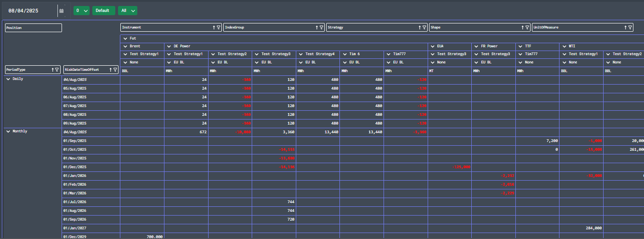This screenshot has height=239, width=644.
Task: Open the calendar date picker icon
Action: click(62, 11)
